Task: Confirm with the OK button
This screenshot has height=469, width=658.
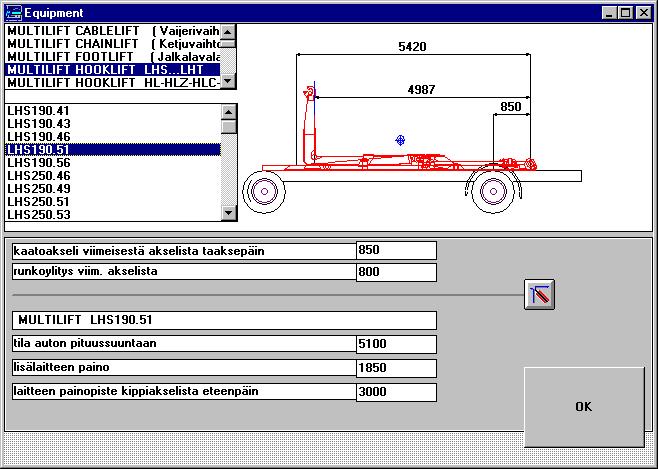Action: (x=584, y=406)
